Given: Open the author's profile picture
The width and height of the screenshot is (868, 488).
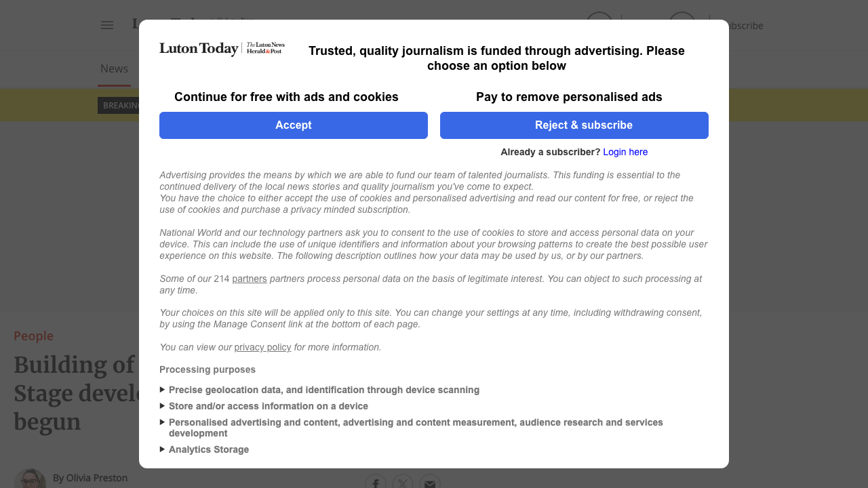Looking at the screenshot, I should (32, 478).
